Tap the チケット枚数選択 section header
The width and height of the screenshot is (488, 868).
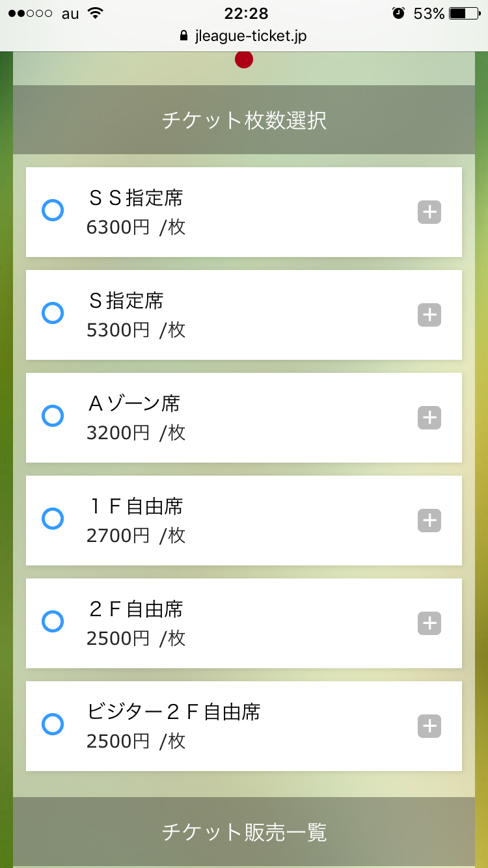(x=244, y=120)
